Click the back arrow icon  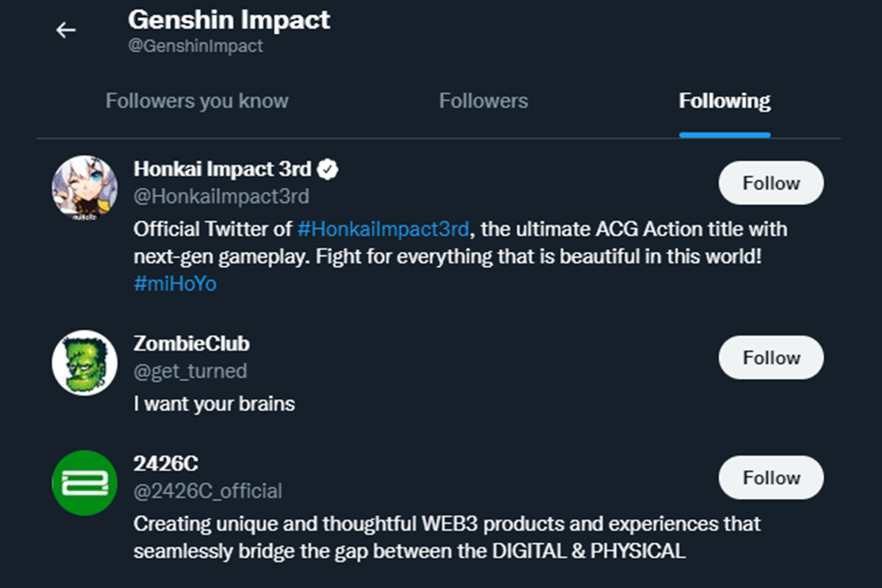[x=66, y=30]
